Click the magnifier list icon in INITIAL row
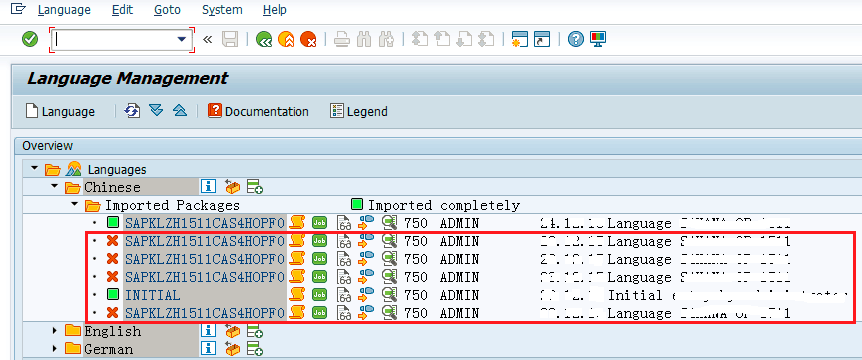862x360 pixels. point(390,295)
